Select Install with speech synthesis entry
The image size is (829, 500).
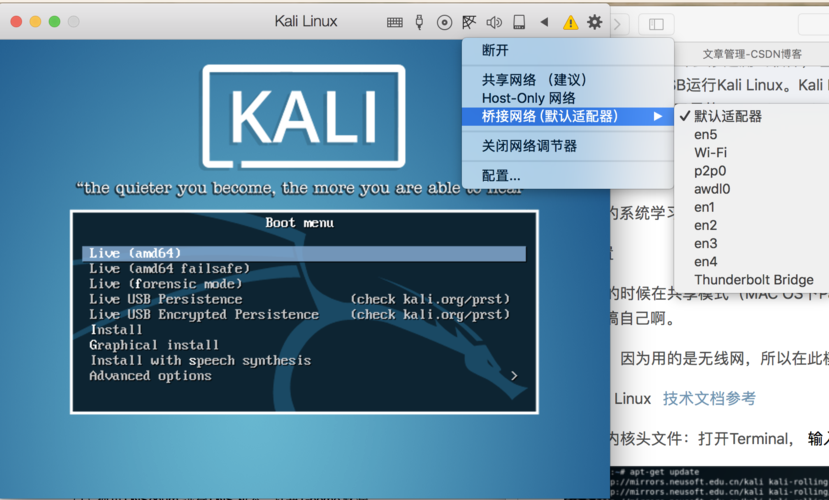point(200,360)
